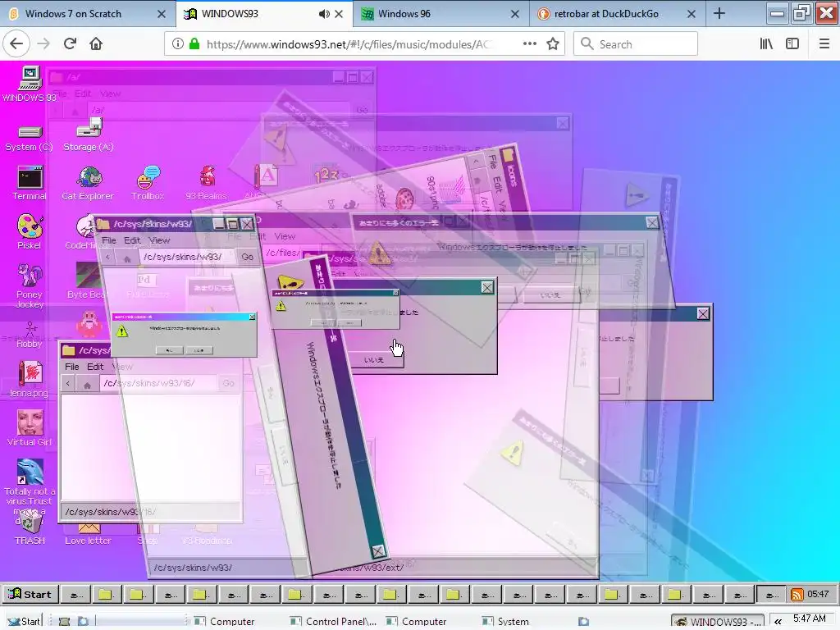This screenshot has width=840, height=630.
Task: Go to the Firefox home page
Action: pyautogui.click(x=96, y=43)
